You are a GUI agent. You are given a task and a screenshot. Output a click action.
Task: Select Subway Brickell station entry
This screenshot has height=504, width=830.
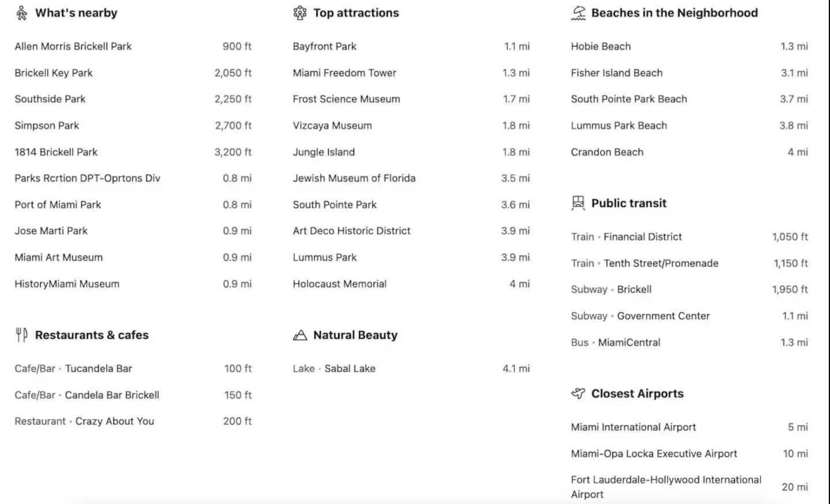(x=689, y=289)
